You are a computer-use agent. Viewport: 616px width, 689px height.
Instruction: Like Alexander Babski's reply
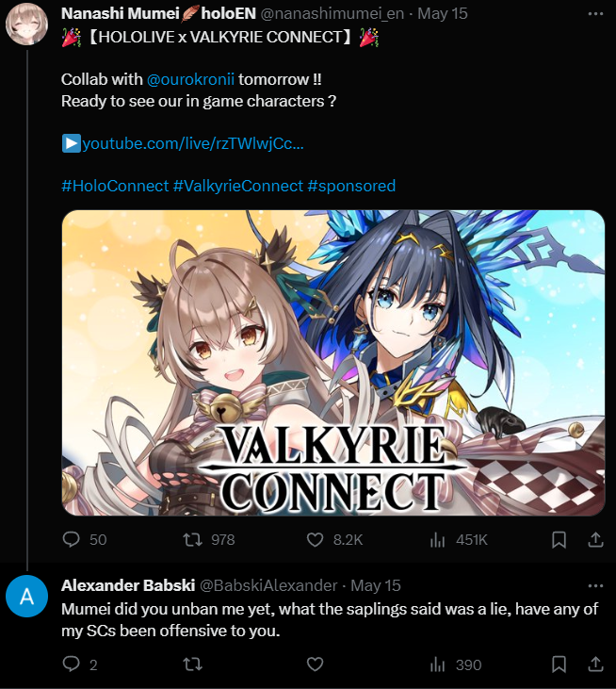click(x=315, y=664)
